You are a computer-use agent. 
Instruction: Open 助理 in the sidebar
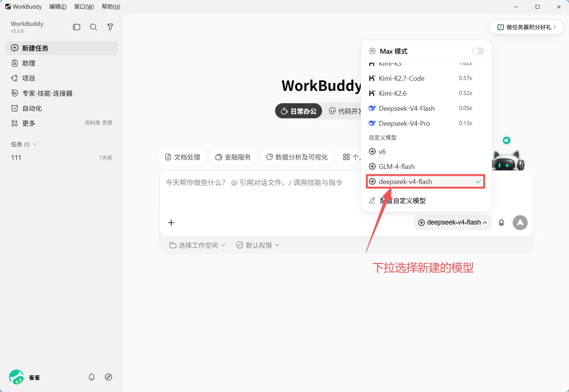coord(62,63)
